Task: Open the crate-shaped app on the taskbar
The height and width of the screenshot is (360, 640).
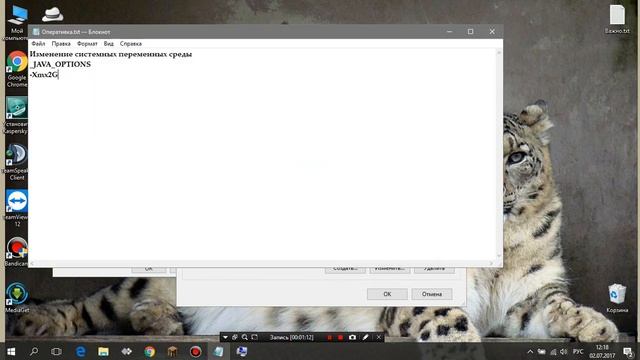Action: coord(172,351)
